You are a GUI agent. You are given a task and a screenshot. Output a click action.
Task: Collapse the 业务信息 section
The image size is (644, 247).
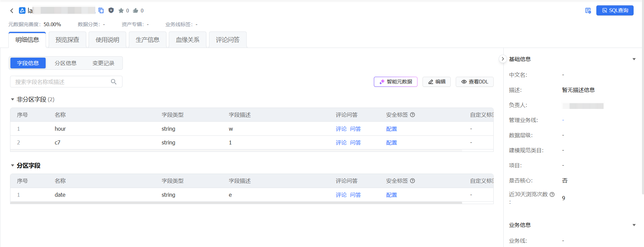(634, 225)
